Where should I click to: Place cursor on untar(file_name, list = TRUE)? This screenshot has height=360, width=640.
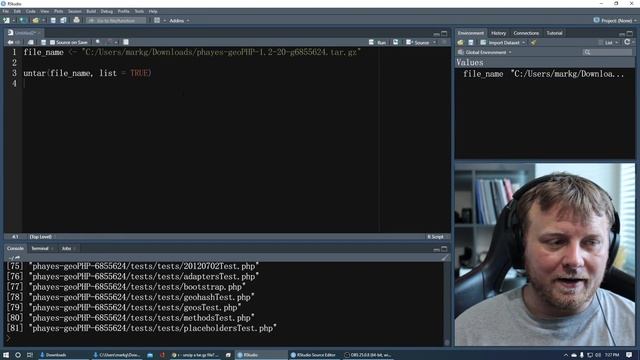[x=87, y=73]
